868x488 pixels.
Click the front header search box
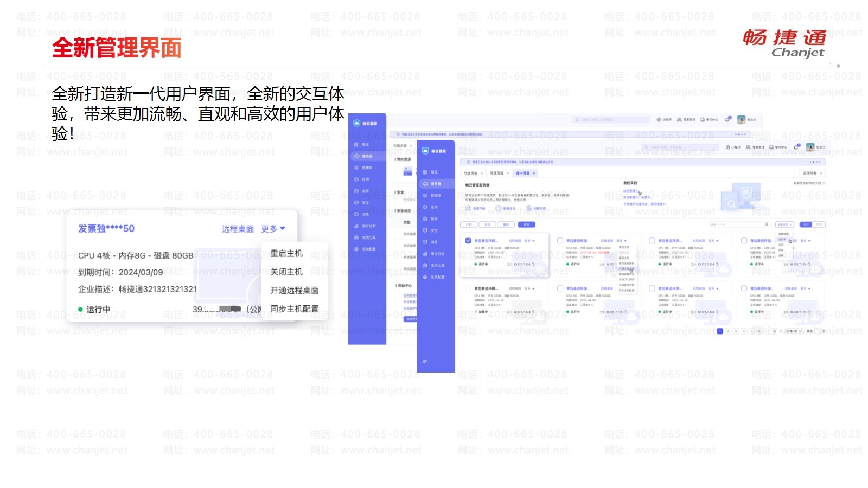[x=679, y=147]
